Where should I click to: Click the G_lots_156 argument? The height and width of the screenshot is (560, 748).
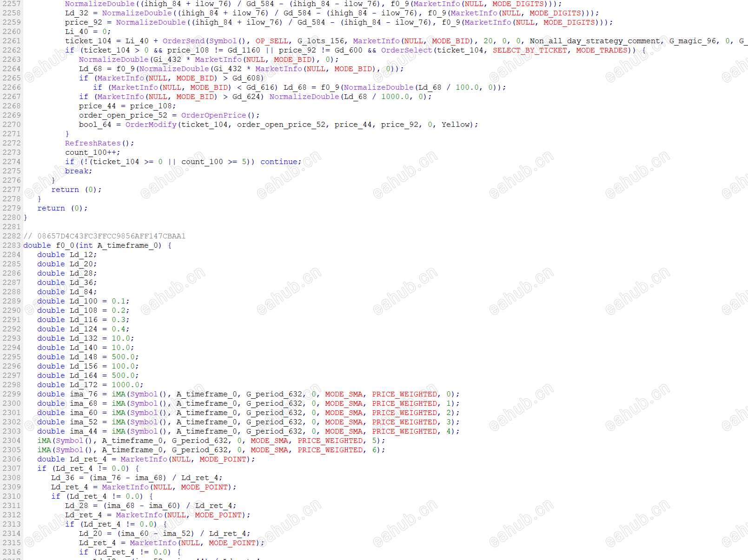(321, 41)
